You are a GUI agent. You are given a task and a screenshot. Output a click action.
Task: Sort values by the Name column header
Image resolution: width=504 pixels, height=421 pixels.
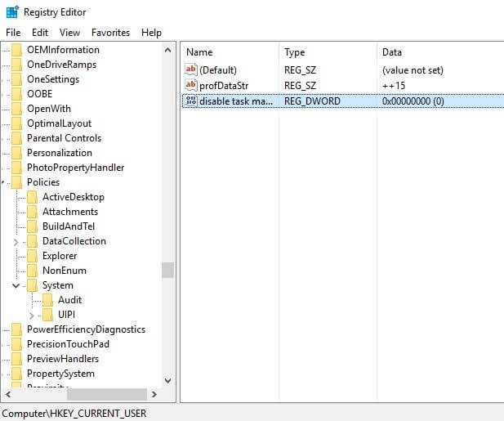[x=230, y=52]
